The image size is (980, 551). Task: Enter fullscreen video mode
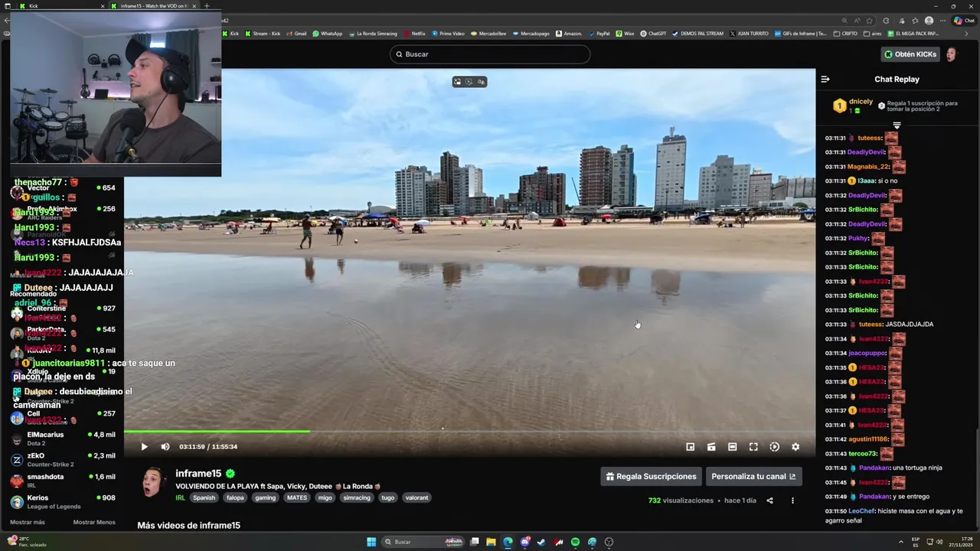point(753,447)
